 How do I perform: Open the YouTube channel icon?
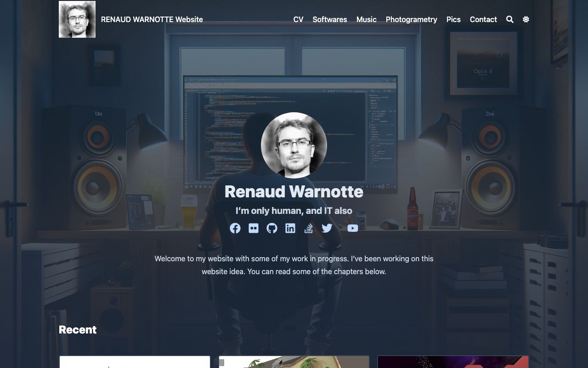[352, 228]
